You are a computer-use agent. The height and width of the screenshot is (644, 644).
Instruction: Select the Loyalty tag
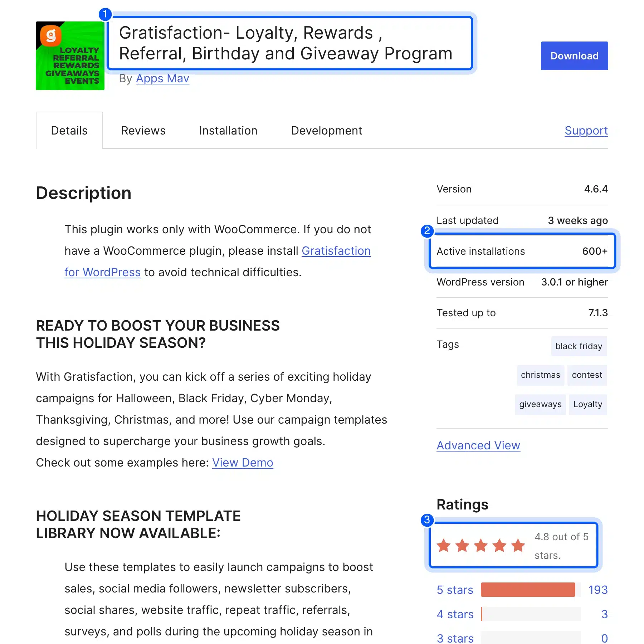click(x=588, y=404)
